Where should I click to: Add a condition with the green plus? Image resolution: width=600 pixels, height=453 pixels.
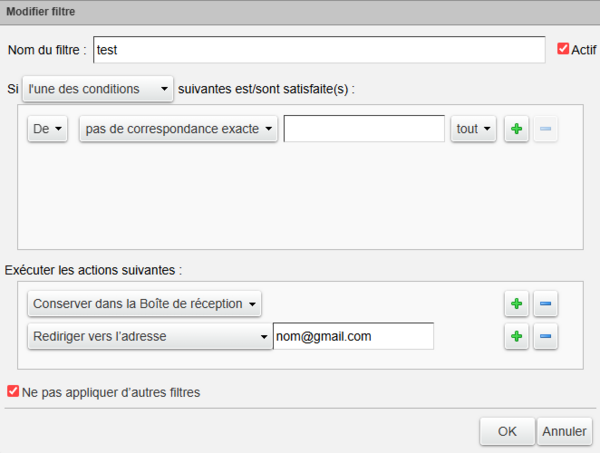point(516,129)
